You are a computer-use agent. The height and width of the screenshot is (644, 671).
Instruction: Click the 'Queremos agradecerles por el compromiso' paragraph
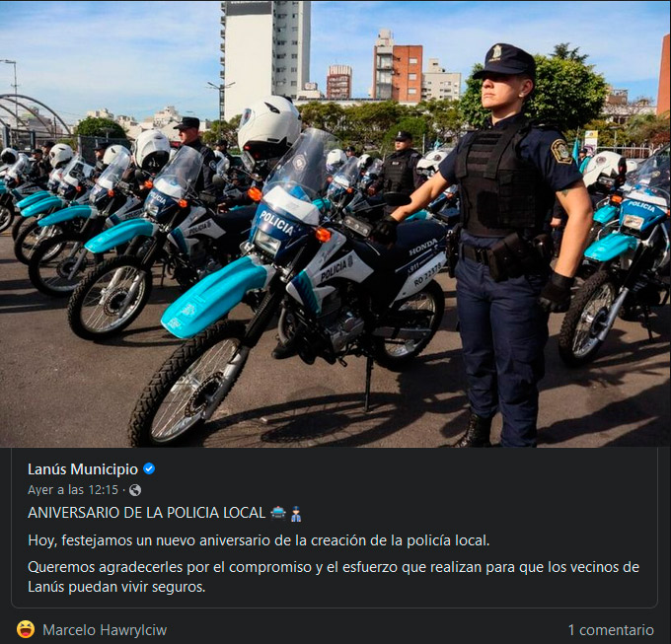(334, 577)
